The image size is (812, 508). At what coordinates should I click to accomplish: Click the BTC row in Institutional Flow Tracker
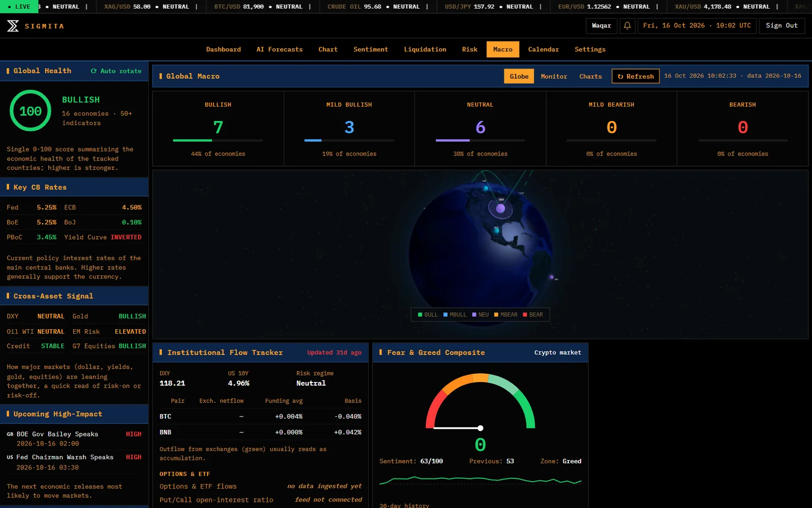pyautogui.click(x=260, y=417)
